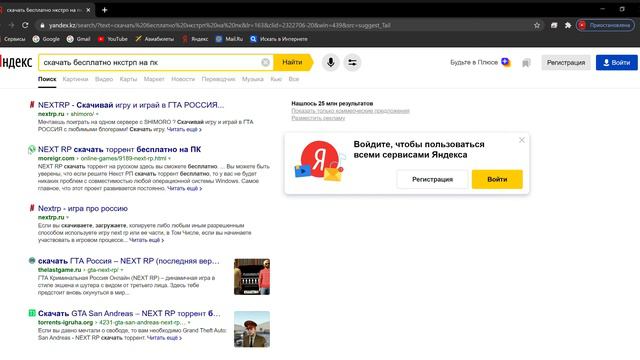This screenshot has height=360, width=640.
Task: Open the bookmarks collection icon near Регистрация
Action: point(526,63)
